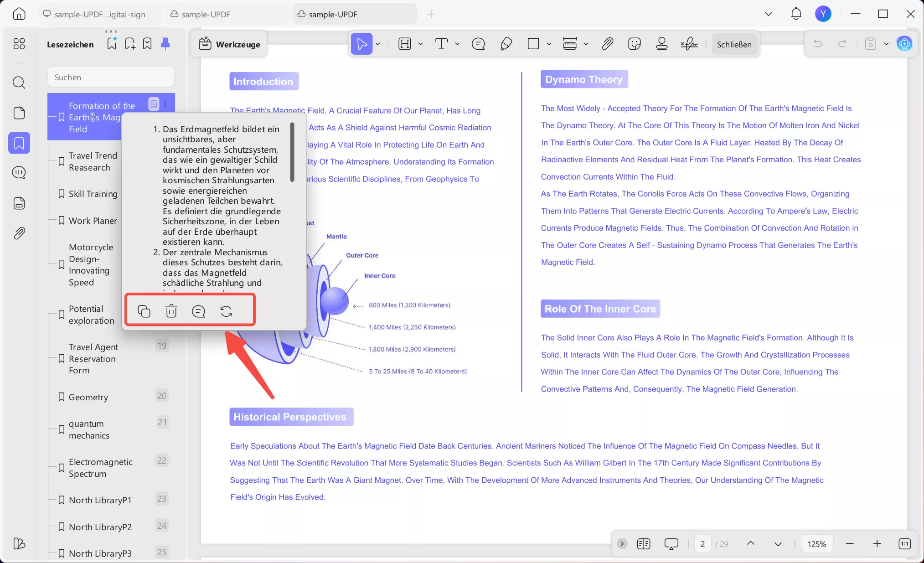Screen dimensions: 924x563
Task: Expand the rectangle shape dropdown arrow
Action: 549,44
